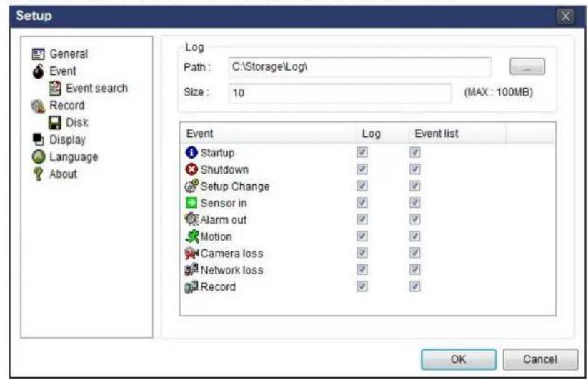The width and height of the screenshot is (588, 380).
Task: Click the Log column header
Action: click(x=382, y=134)
